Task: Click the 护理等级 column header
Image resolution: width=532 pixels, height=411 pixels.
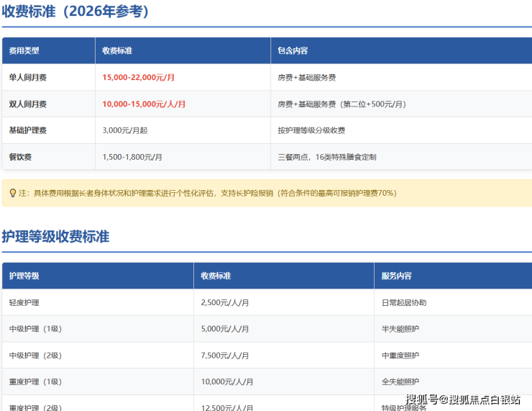Action: (x=24, y=276)
